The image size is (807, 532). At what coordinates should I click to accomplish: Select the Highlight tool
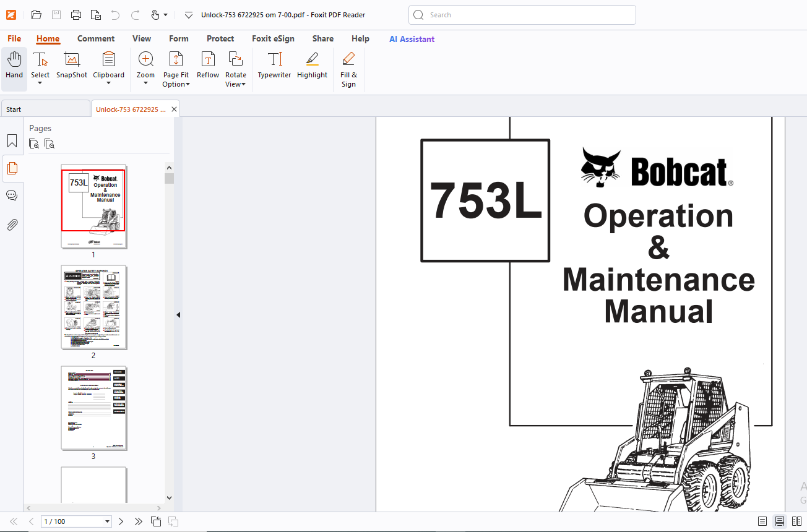[x=312, y=65]
